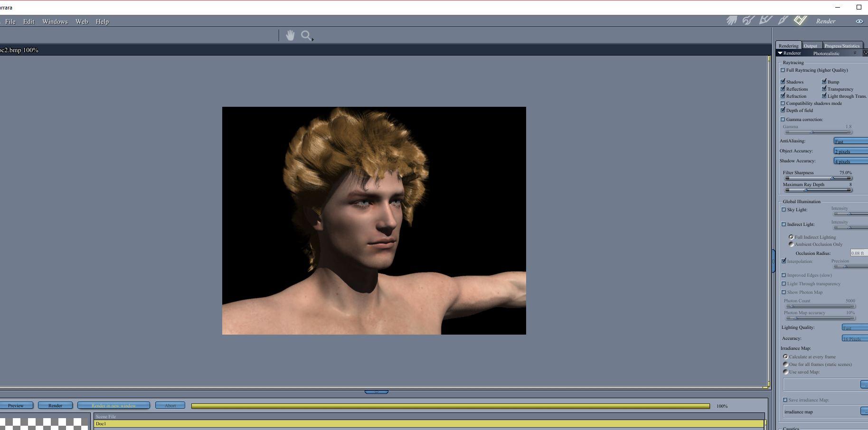Click the Occlusion Radius input field
Screen dimensions: 868x430
coord(859,253)
